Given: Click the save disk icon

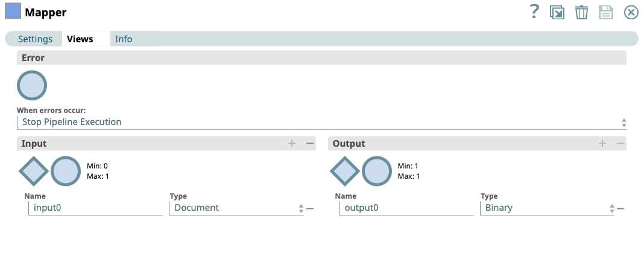Looking at the screenshot, I should pos(606,12).
